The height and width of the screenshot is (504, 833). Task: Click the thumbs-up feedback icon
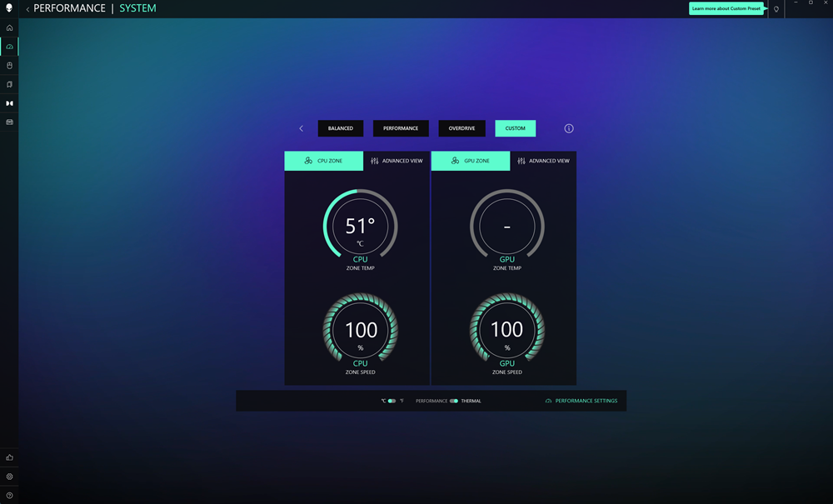pyautogui.click(x=9, y=457)
